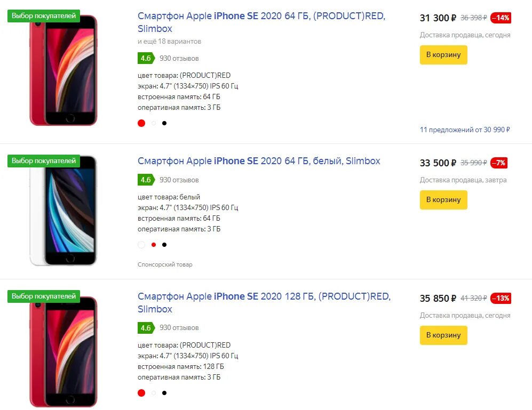532x410 pixels.
Task: Click 4.6 rating badge on white iPhone
Action: [145, 180]
